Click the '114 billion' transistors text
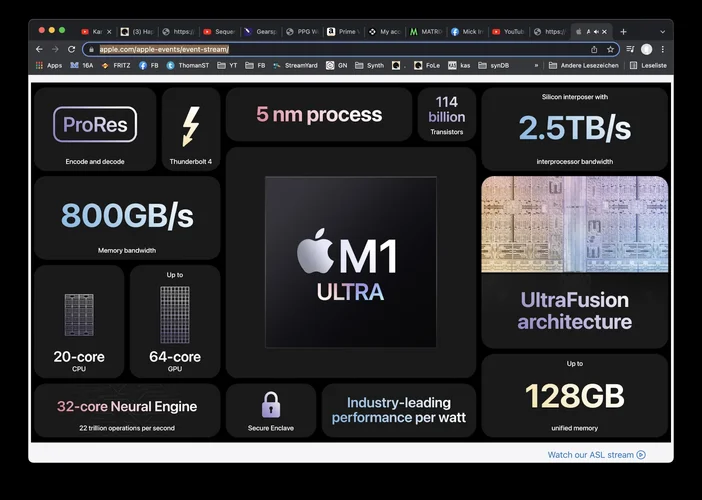This screenshot has width=702, height=500. coord(447,110)
